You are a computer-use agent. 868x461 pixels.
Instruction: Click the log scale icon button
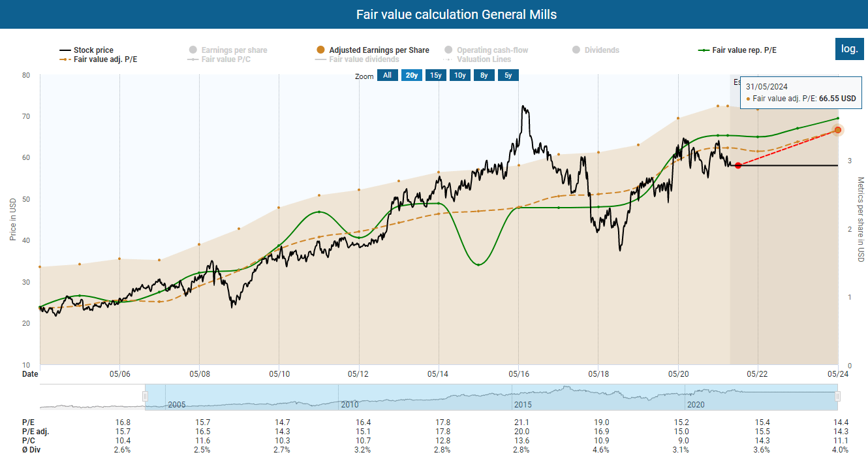click(849, 48)
